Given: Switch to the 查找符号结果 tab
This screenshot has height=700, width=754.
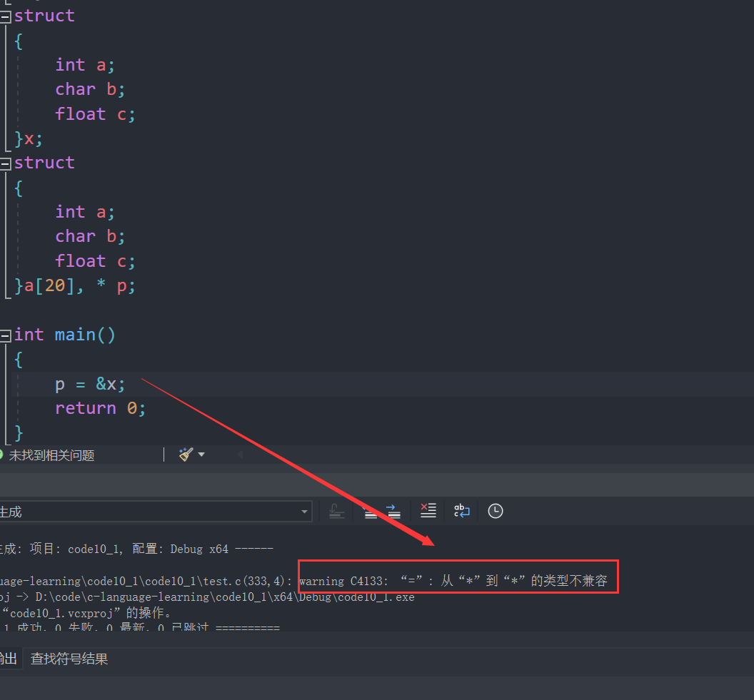Looking at the screenshot, I should [x=69, y=659].
